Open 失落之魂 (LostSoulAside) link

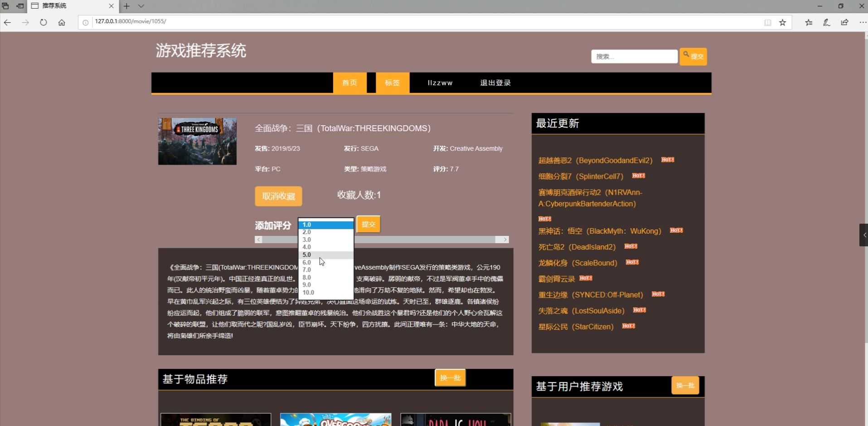tap(581, 311)
